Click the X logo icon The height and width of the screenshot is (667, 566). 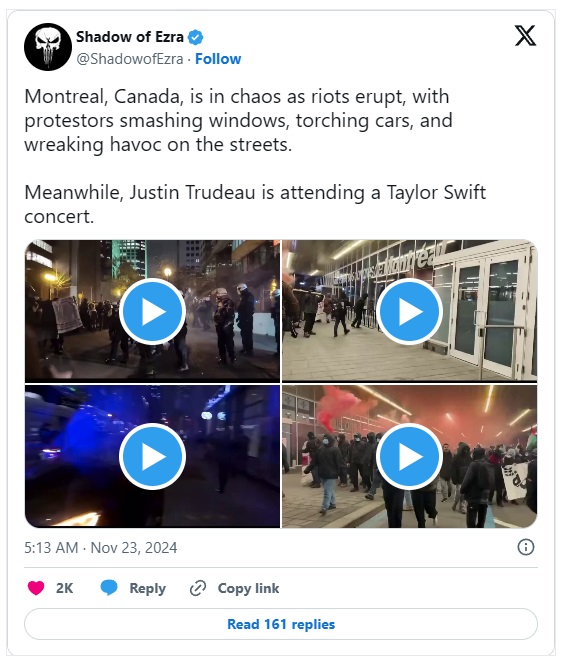click(525, 36)
